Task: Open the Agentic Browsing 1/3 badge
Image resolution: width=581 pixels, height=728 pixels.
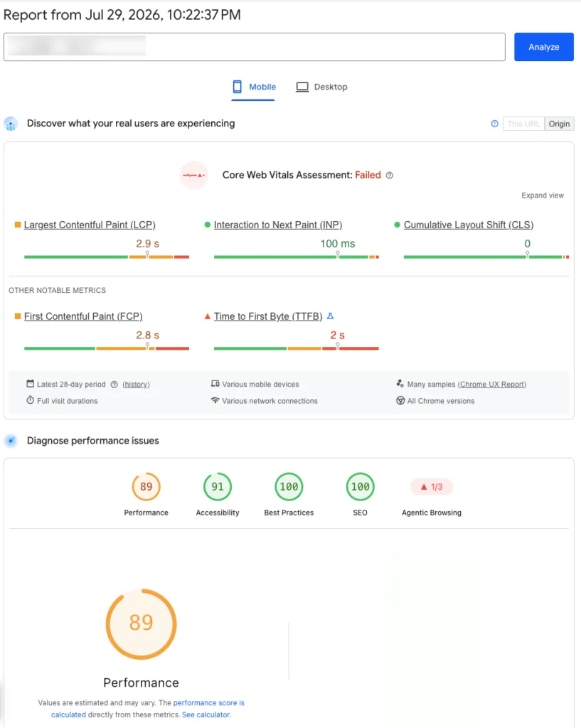Action: pos(432,486)
